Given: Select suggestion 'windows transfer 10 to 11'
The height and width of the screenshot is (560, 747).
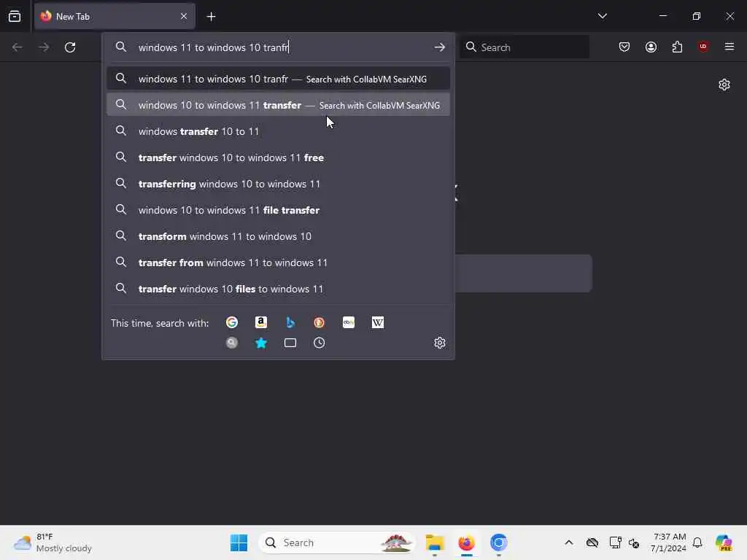Looking at the screenshot, I should click(x=278, y=131).
